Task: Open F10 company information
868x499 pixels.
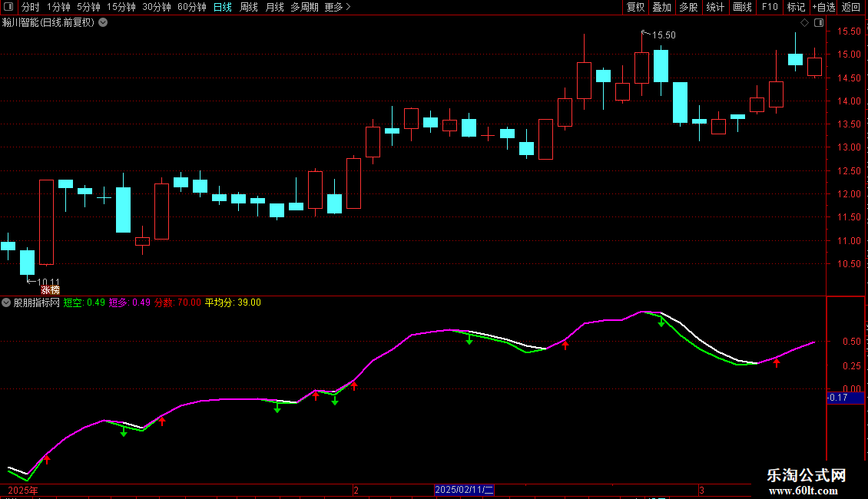Action: [x=770, y=7]
